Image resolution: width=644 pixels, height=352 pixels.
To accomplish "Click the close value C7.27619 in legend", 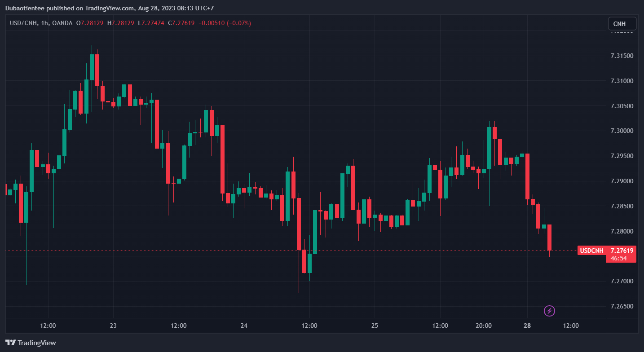I will pyautogui.click(x=181, y=23).
